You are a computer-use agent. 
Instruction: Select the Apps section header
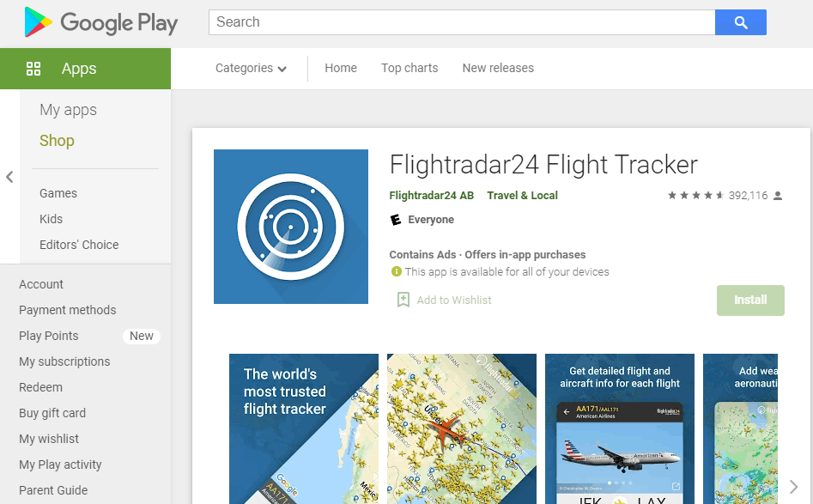[x=85, y=69]
